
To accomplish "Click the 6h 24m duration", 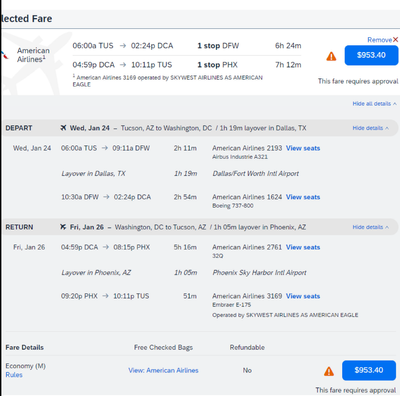I will (288, 46).
